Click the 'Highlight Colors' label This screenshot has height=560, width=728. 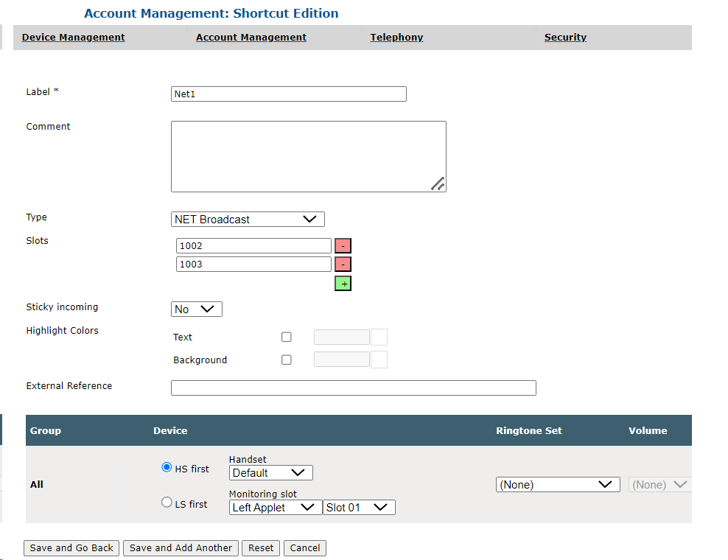pyautogui.click(x=62, y=331)
